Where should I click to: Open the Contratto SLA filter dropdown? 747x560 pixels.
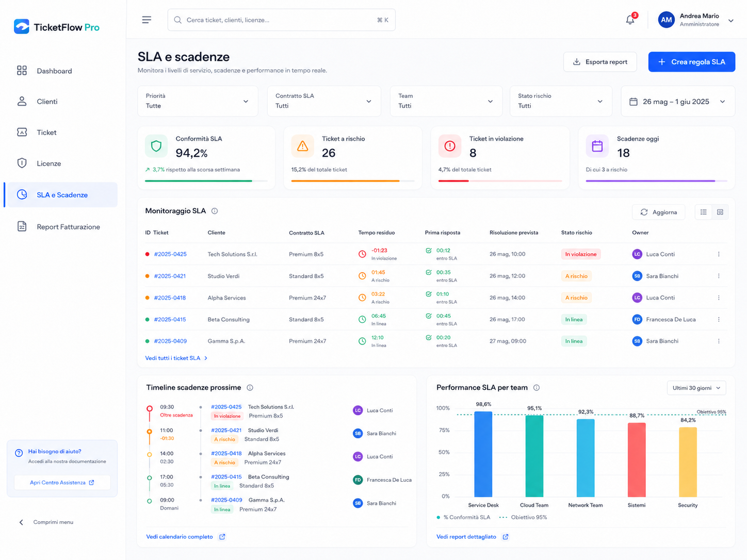pos(324,101)
